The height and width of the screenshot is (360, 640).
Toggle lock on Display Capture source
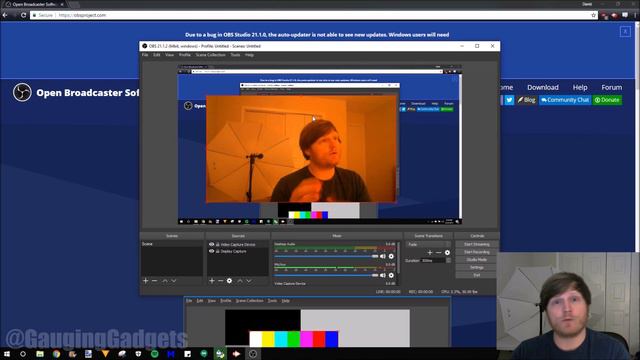coord(218,251)
